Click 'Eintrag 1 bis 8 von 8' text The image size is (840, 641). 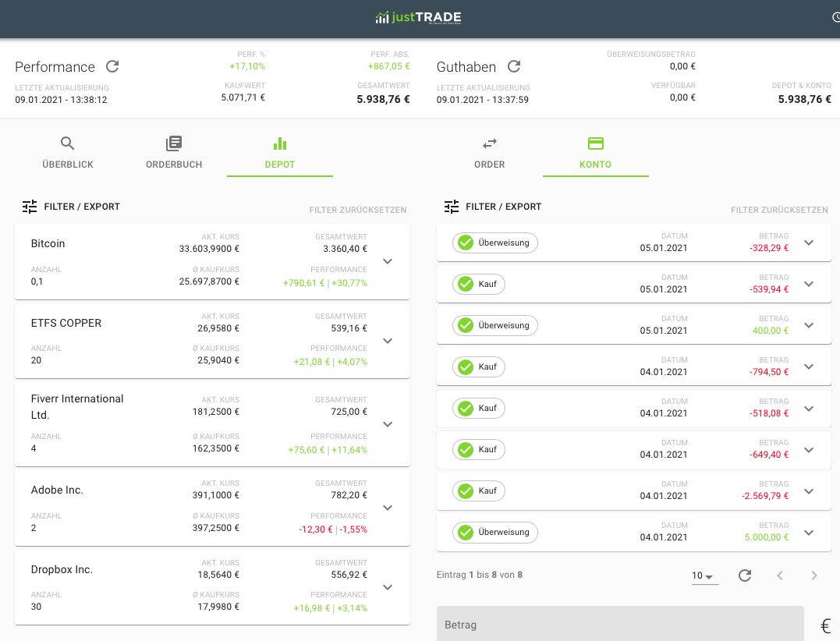coord(480,575)
